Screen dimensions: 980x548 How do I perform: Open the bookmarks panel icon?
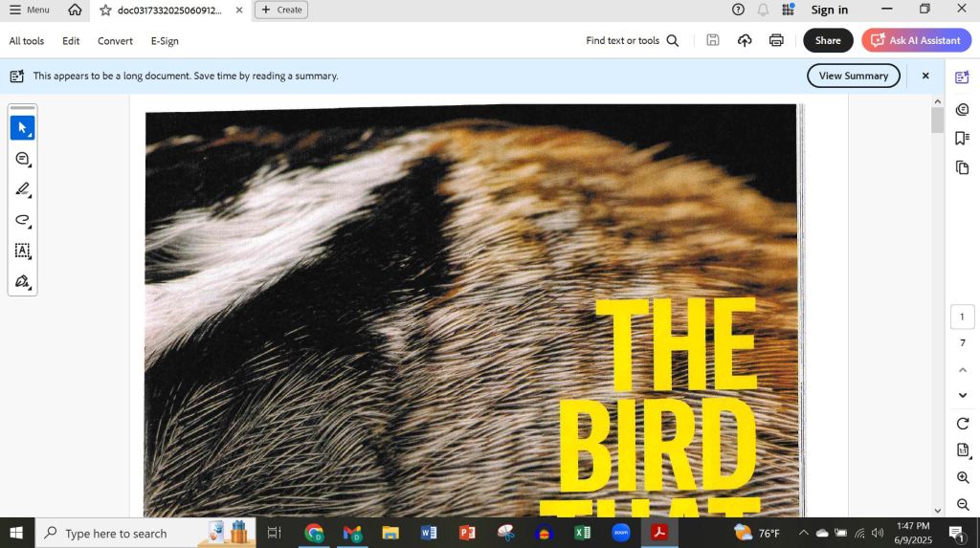(962, 139)
